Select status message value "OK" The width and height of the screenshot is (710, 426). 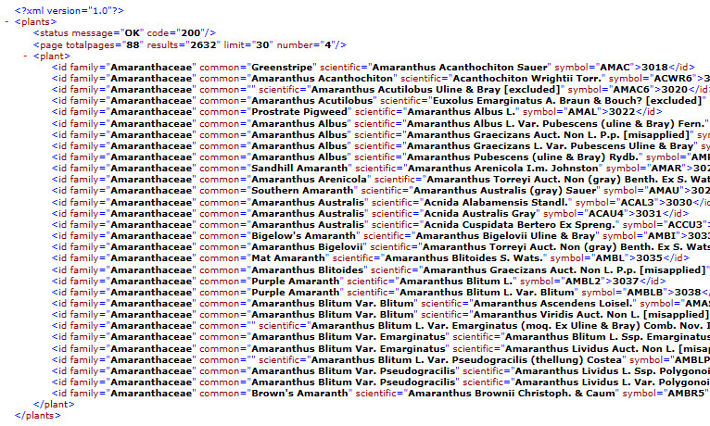132,33
